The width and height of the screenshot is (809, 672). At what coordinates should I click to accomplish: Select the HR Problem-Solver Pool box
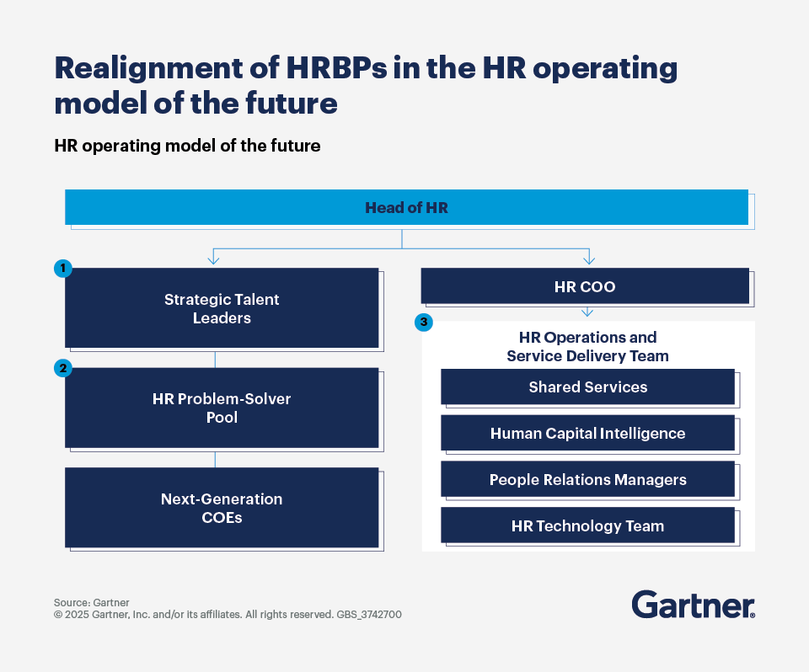(222, 408)
